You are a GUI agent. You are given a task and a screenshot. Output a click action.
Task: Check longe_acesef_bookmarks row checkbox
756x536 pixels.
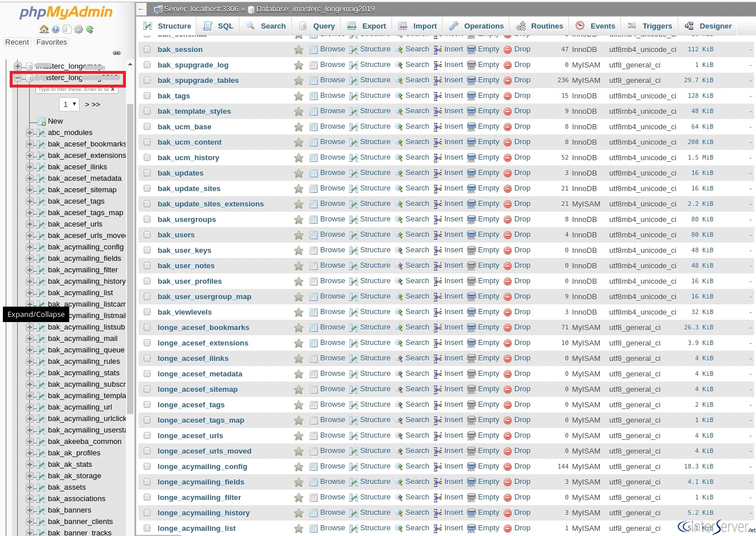(147, 328)
